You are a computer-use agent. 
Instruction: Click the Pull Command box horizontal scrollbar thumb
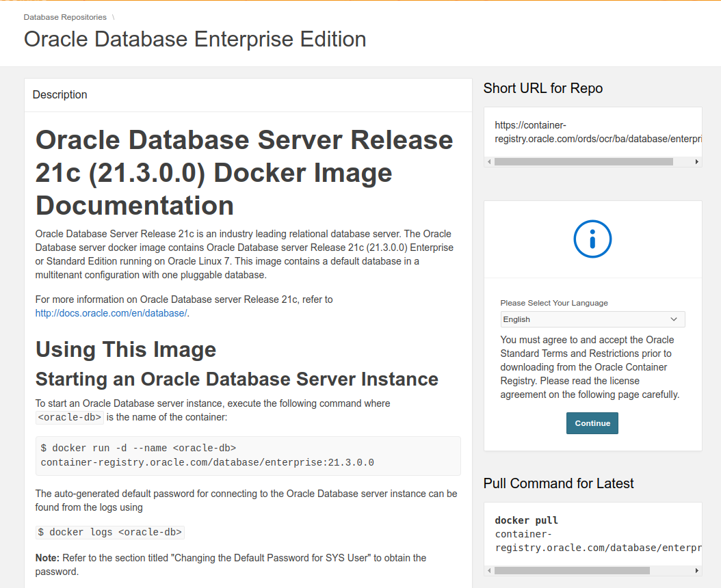572,570
